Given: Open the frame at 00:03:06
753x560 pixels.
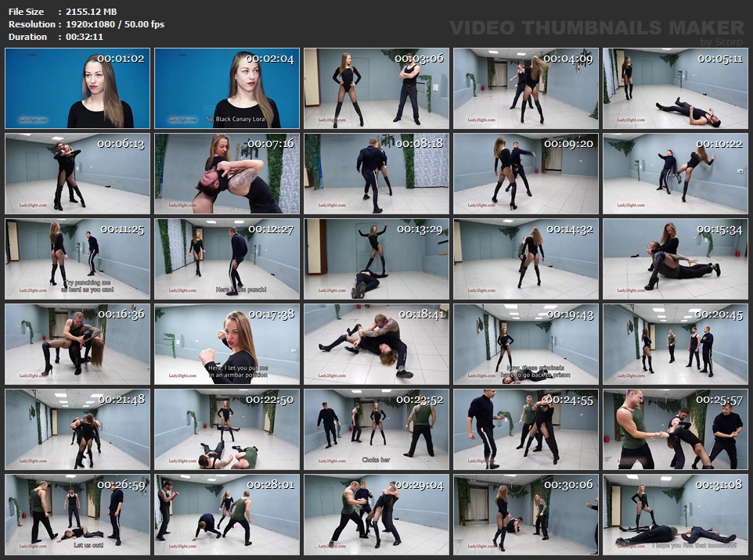Looking at the screenshot, I should pos(376,88).
